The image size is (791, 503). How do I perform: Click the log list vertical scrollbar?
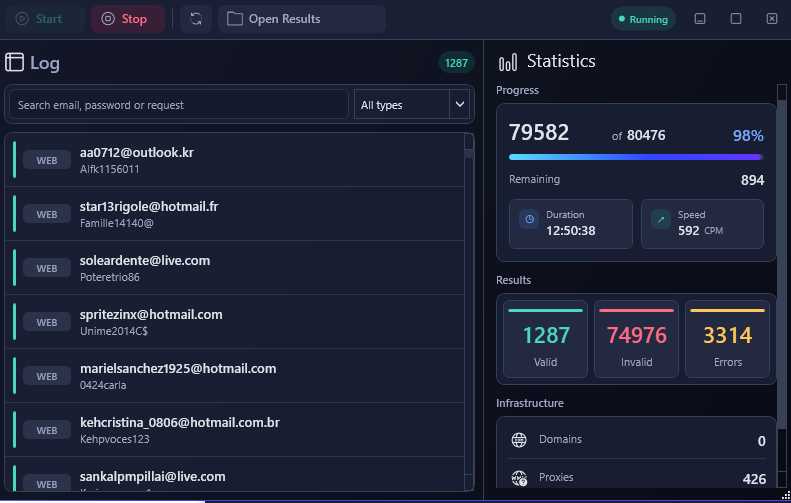tap(469, 311)
